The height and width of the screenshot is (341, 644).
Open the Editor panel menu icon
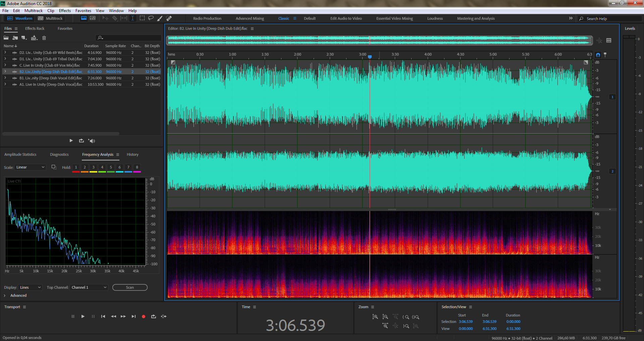(252, 29)
